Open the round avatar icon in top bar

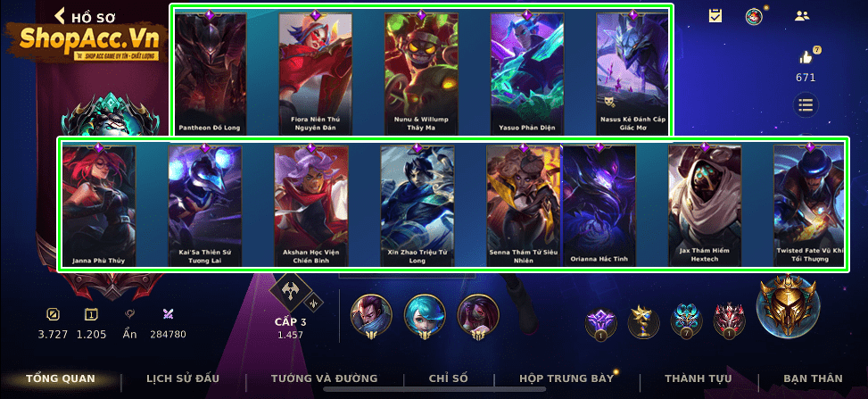pos(754,16)
